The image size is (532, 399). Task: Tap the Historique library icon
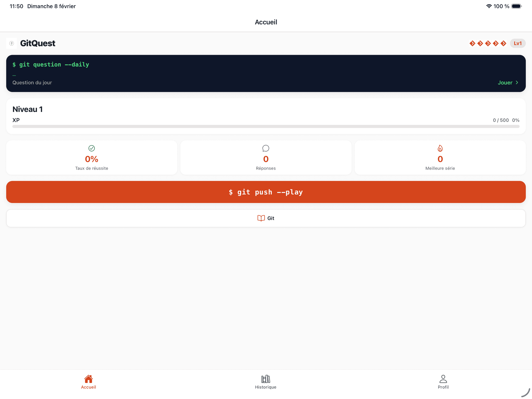265,378
